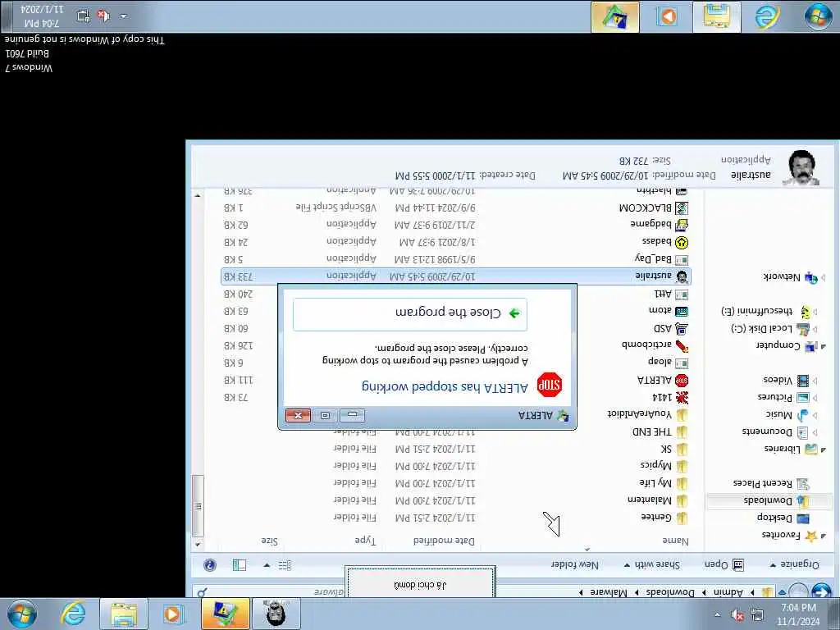Open the view options dropdown arrow
840x630 pixels.
click(x=267, y=564)
